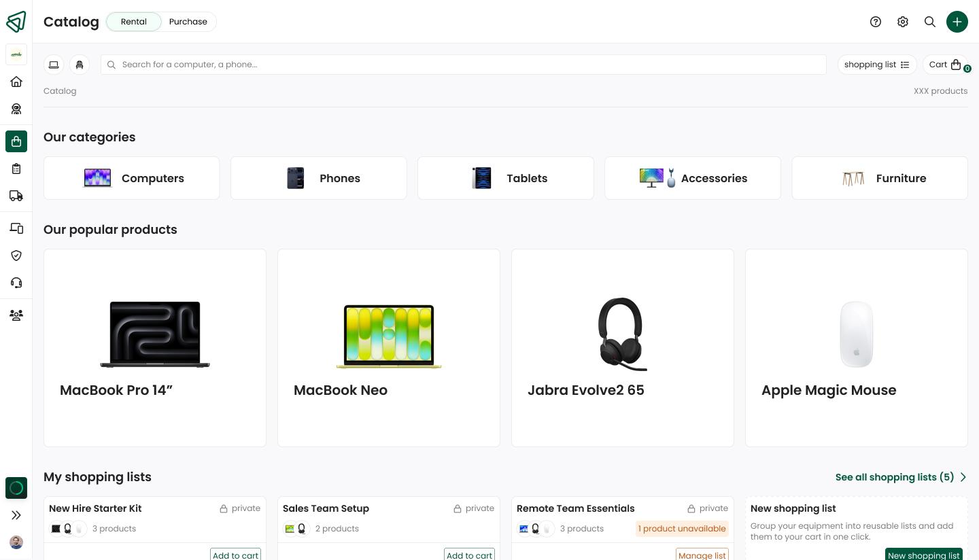This screenshot has height=560, width=979.
Task: Filter by laptop icon button
Action: coord(54,65)
